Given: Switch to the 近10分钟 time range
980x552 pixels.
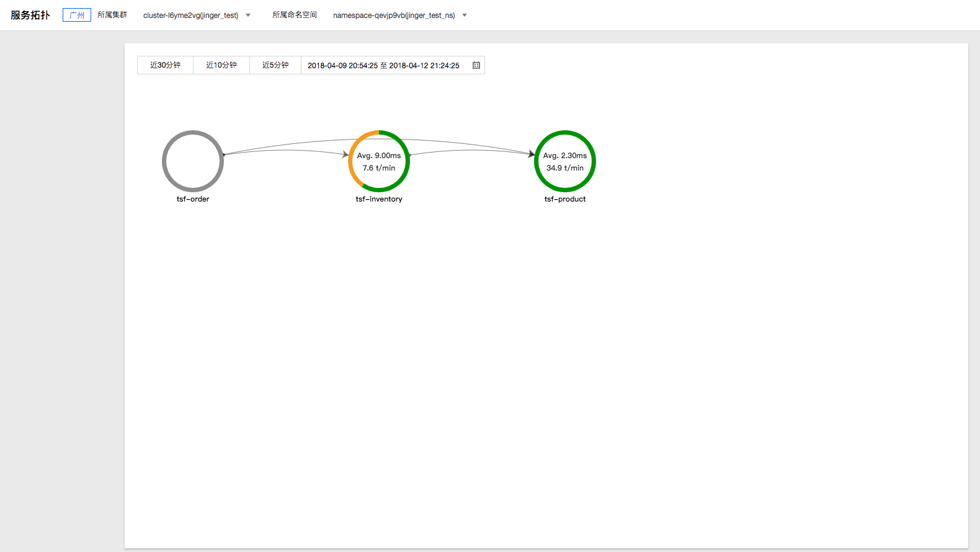Looking at the screenshot, I should [x=221, y=65].
